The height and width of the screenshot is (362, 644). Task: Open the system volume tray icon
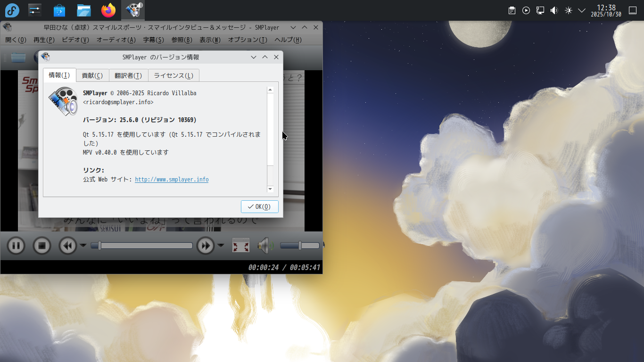pyautogui.click(x=554, y=10)
